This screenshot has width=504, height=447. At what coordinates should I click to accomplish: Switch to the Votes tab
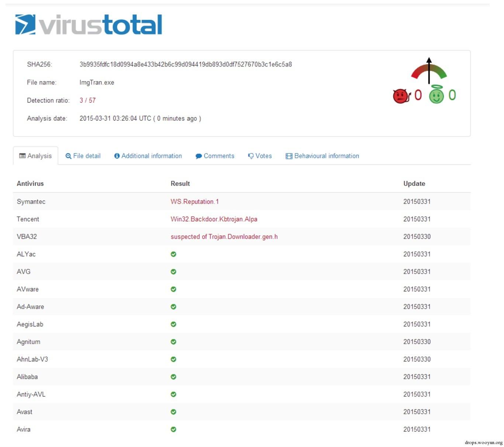tap(260, 156)
